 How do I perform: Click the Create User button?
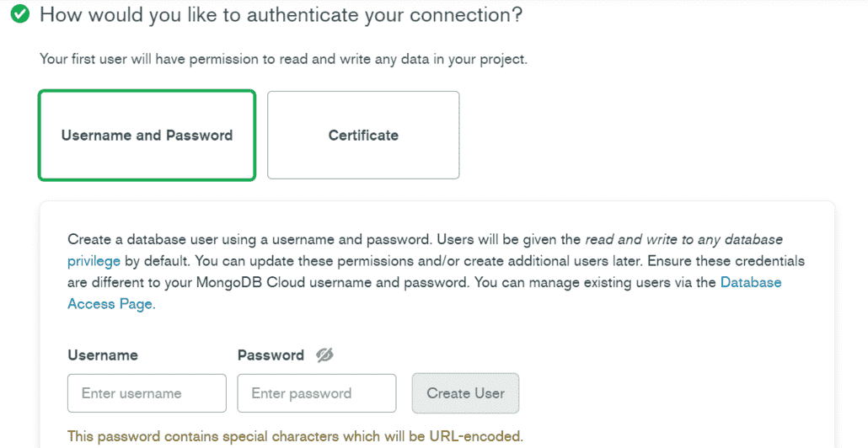pyautogui.click(x=465, y=393)
